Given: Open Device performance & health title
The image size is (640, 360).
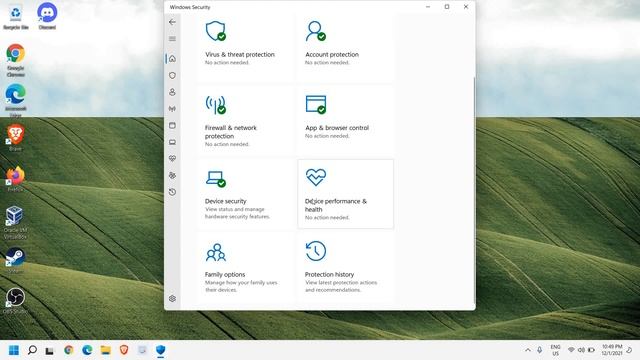Looking at the screenshot, I should point(336,205).
